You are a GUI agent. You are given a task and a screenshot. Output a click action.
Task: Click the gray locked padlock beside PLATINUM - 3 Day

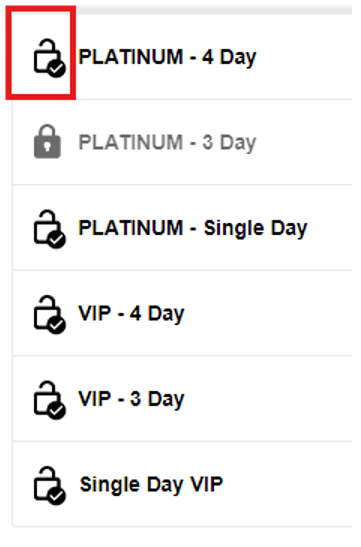click(x=47, y=141)
